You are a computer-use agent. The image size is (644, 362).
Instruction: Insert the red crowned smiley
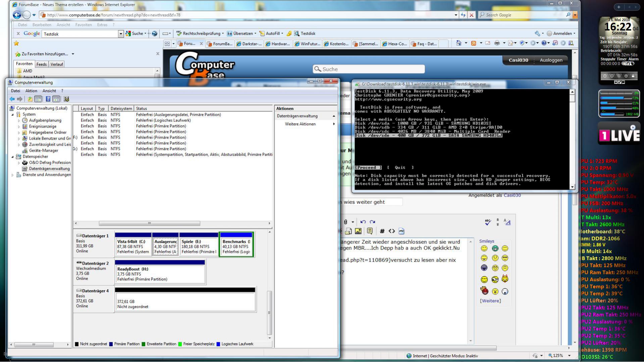coord(484,291)
